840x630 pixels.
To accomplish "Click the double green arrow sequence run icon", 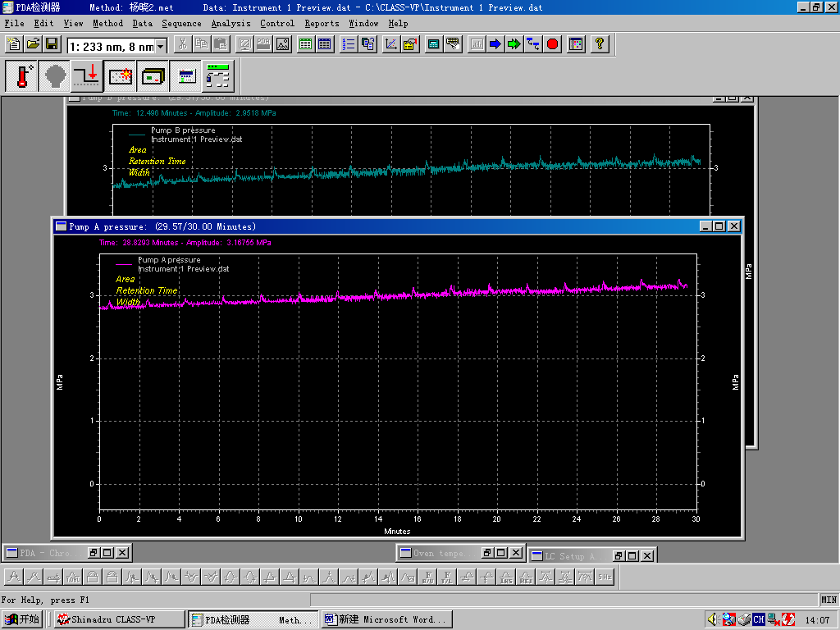I will point(514,44).
